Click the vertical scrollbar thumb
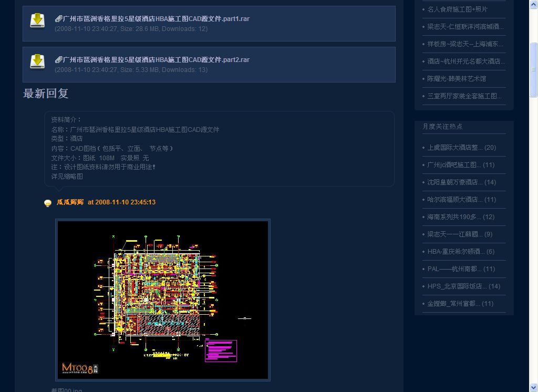 point(534,70)
